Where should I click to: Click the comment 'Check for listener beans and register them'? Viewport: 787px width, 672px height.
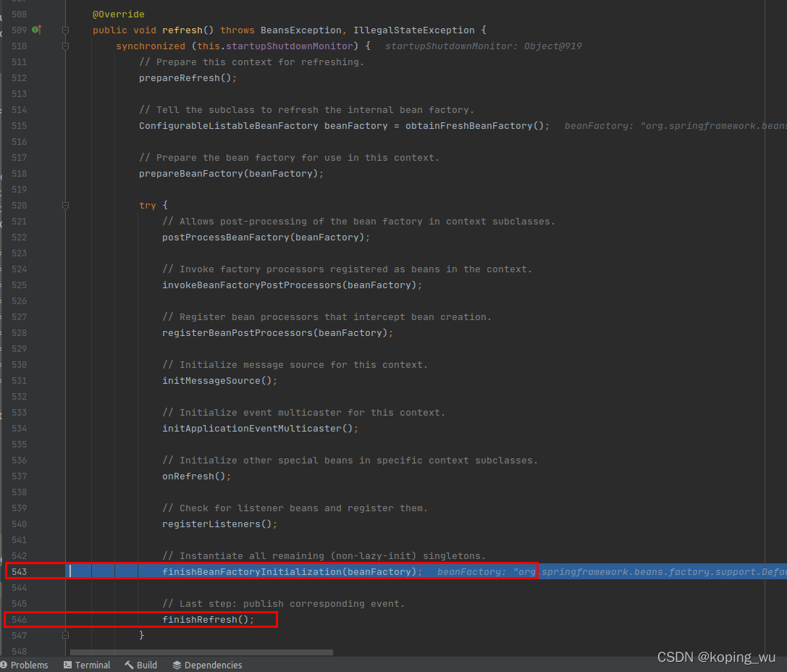295,508
